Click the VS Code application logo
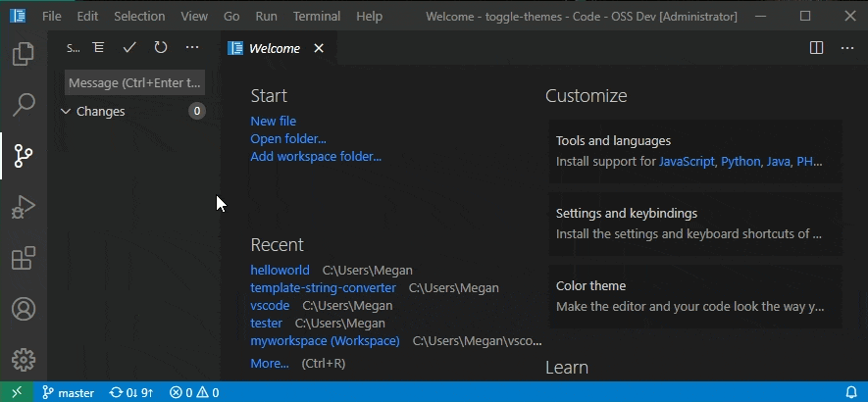Image resolution: width=868 pixels, height=402 pixels. tap(17, 16)
